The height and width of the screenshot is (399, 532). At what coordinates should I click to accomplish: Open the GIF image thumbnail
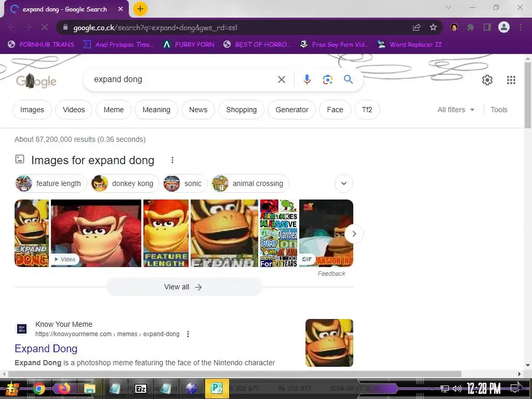pyautogui.click(x=326, y=233)
